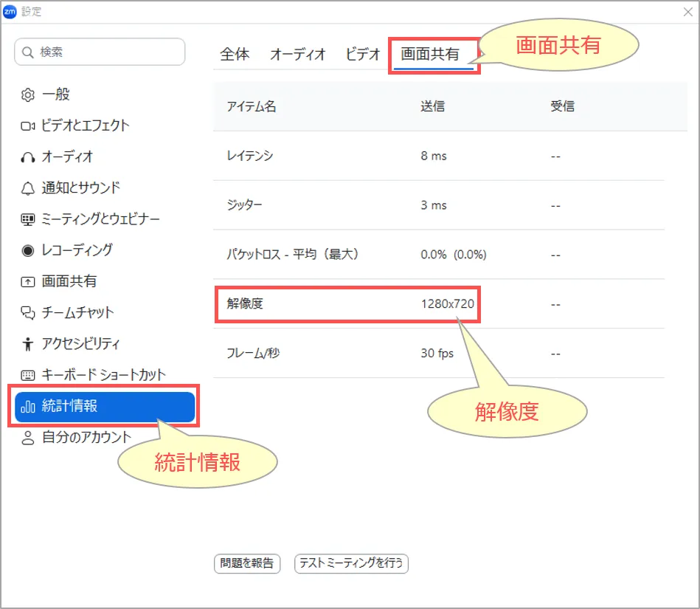Click the chat bubble icon for チームチャット
The height and width of the screenshot is (609, 700).
28,313
